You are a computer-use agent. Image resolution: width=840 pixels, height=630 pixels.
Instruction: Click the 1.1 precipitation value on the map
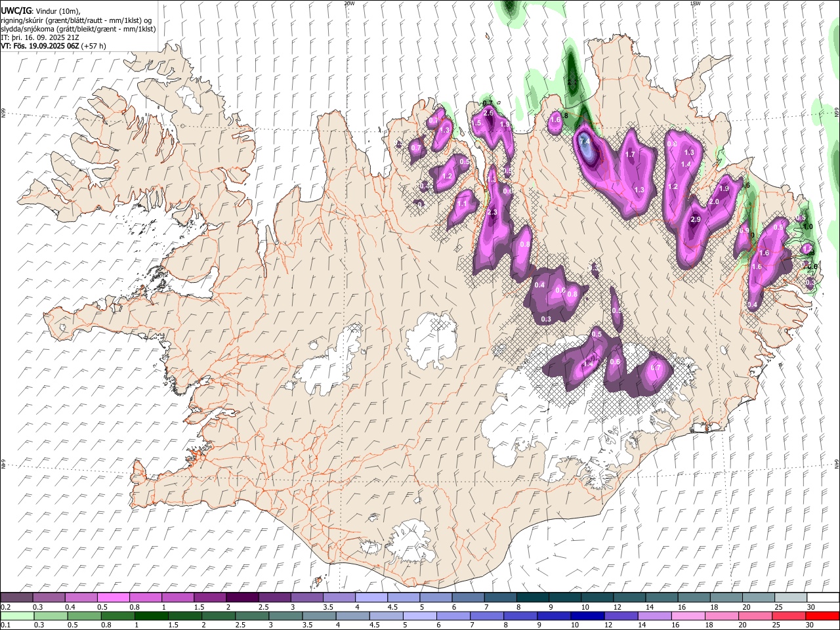tap(462, 204)
